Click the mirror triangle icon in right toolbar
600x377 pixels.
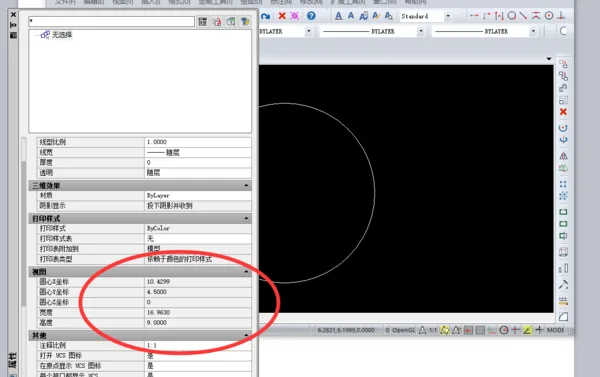click(563, 156)
